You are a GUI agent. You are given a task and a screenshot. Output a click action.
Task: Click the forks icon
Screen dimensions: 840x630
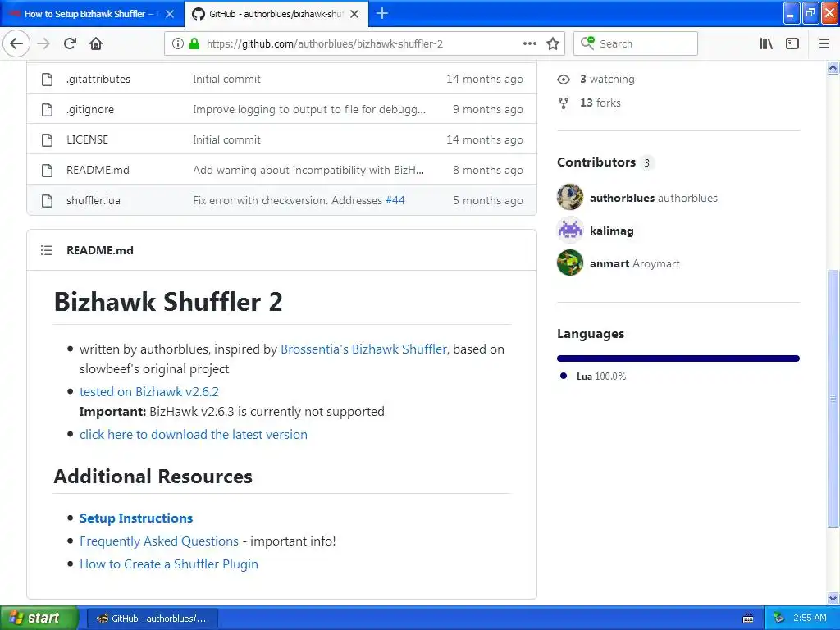[564, 103]
